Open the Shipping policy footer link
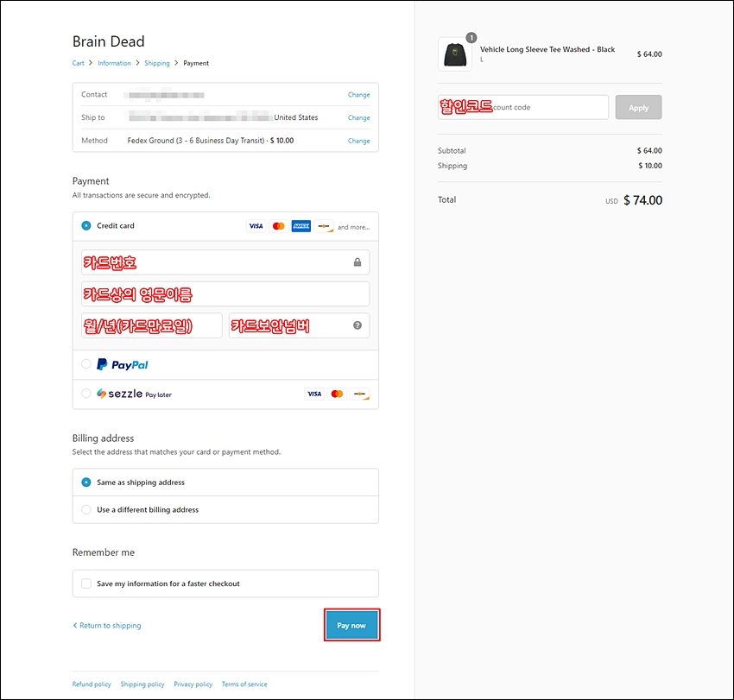Screen dimensions: 734x700 [142, 684]
